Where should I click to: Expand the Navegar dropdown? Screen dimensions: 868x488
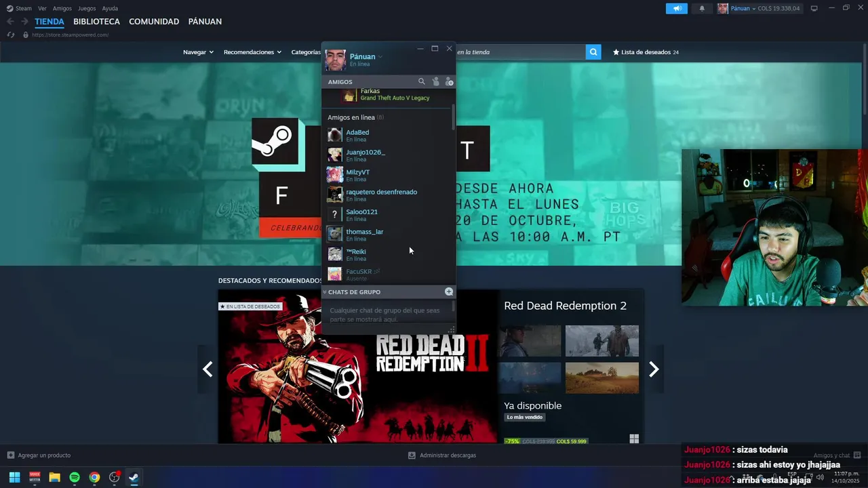198,52
